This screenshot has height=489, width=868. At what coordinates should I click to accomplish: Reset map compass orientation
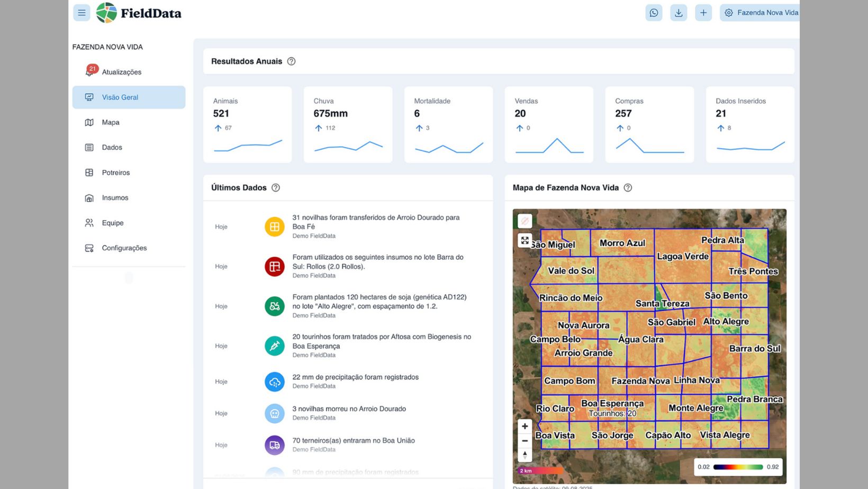pyautogui.click(x=525, y=455)
